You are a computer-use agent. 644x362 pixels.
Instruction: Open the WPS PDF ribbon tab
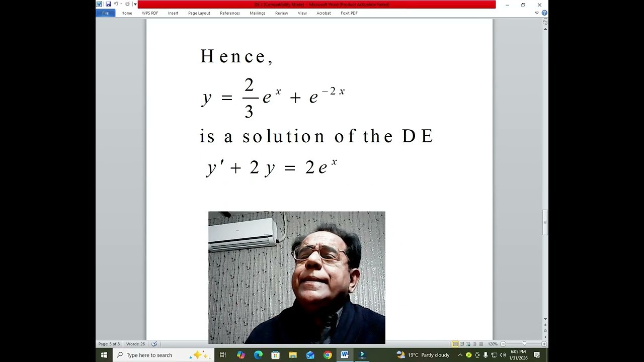150,13
